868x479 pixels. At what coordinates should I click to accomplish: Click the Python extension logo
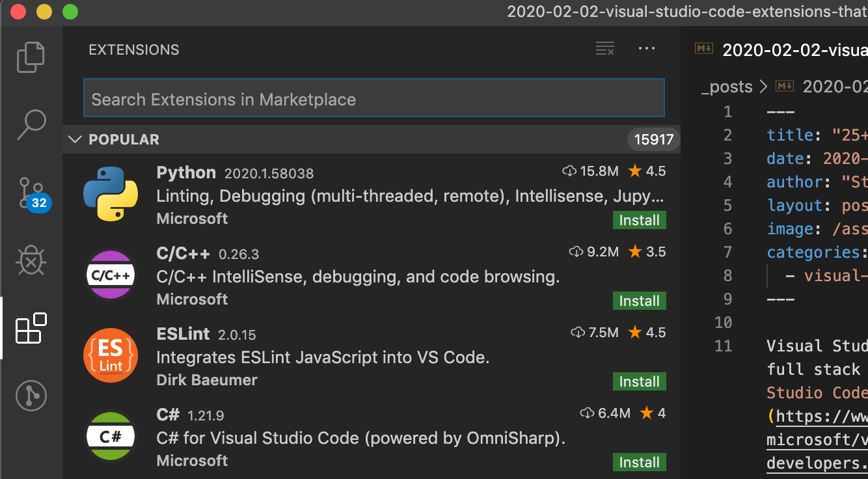coord(111,194)
